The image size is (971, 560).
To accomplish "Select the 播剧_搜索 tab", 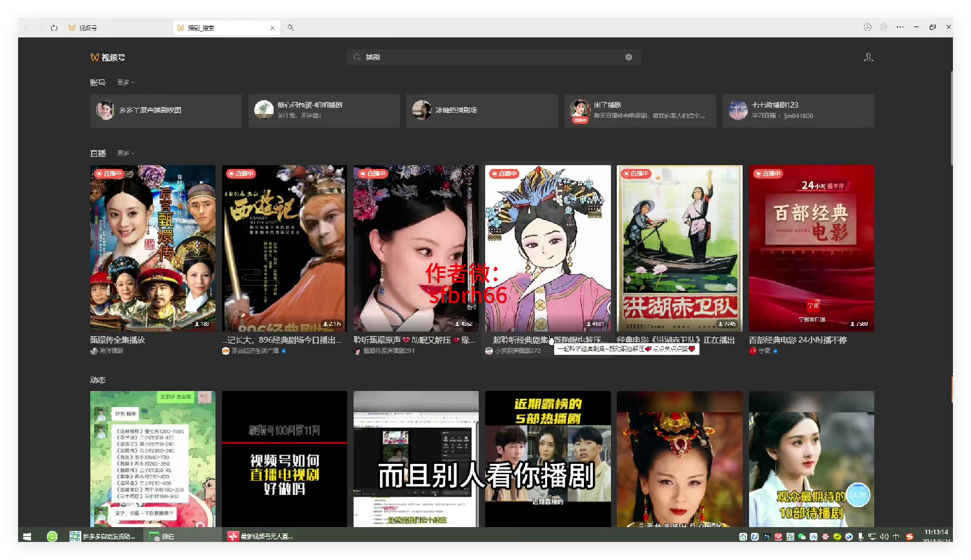I will click(x=226, y=28).
